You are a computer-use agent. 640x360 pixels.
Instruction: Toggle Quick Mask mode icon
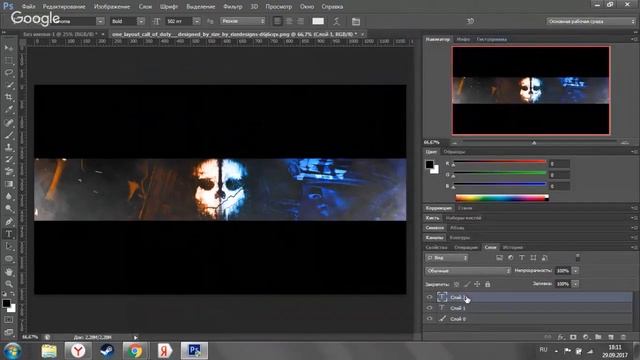point(9,320)
